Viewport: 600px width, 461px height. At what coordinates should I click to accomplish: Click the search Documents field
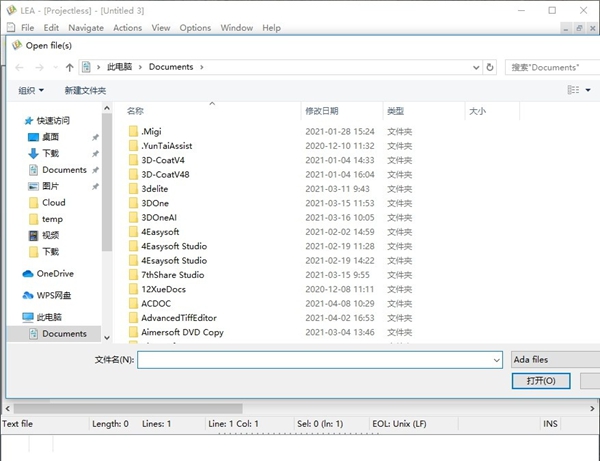(x=552, y=67)
